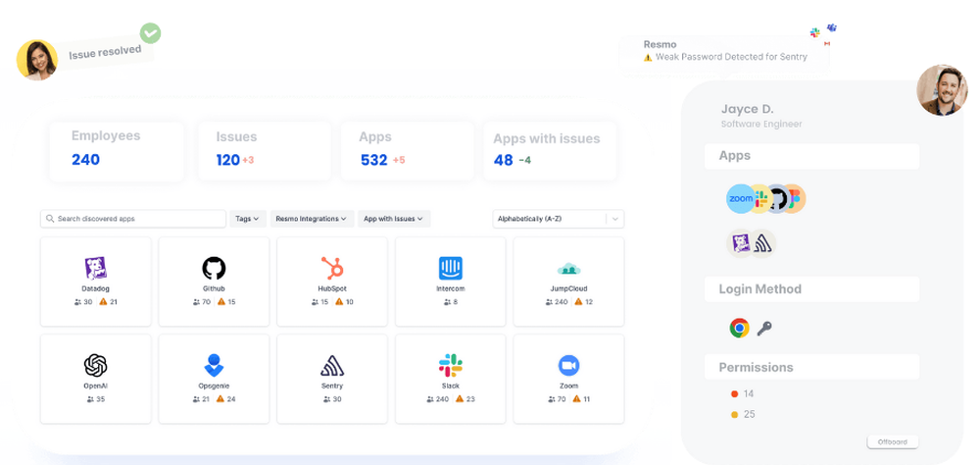Viewport: 980px width, 465px height.
Task: Click the +3 change beside Issues count
Action: point(248,160)
